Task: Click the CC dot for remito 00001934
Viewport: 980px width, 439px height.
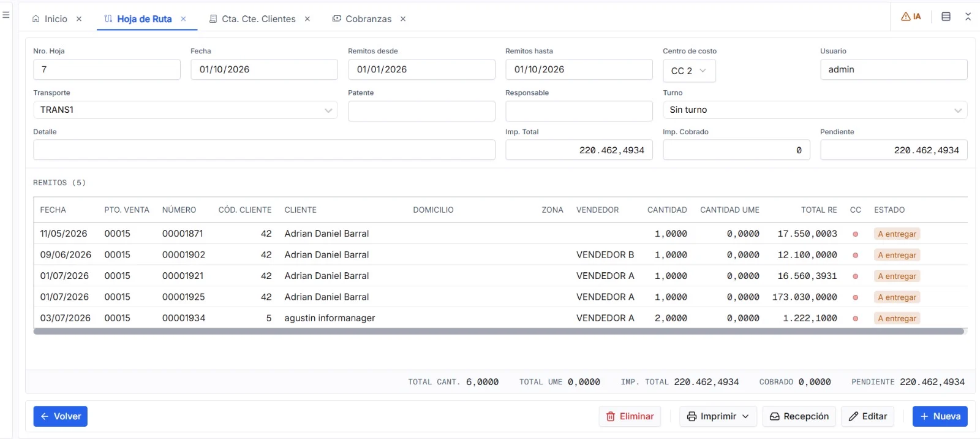Action: pyautogui.click(x=856, y=319)
